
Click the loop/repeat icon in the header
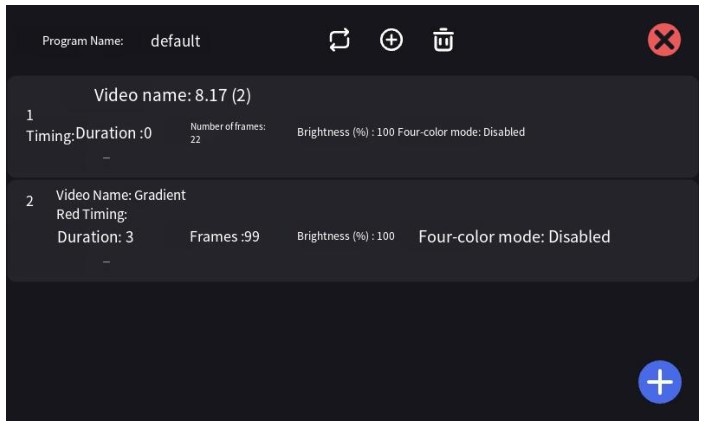click(339, 40)
